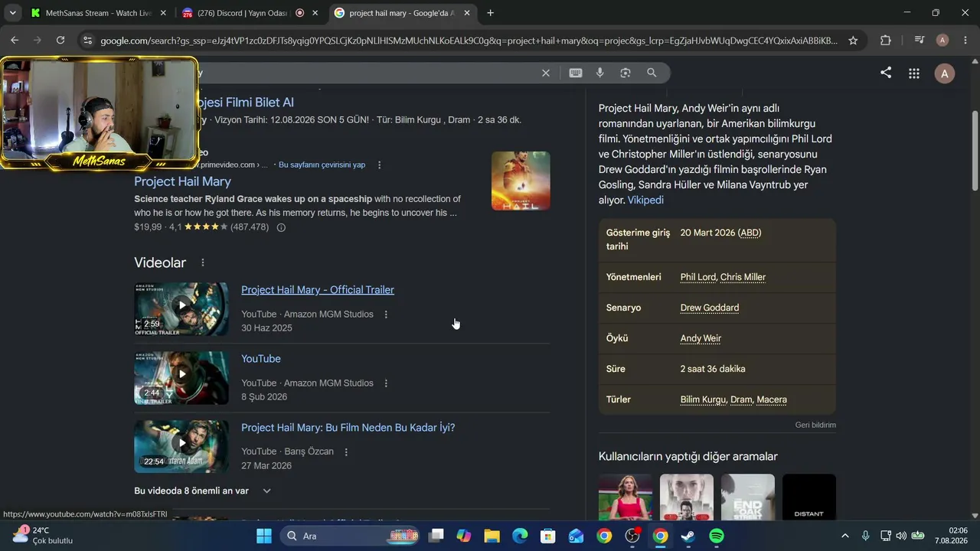Open the weather widget showing 24°C
The height and width of the screenshot is (551, 980).
tap(42, 535)
